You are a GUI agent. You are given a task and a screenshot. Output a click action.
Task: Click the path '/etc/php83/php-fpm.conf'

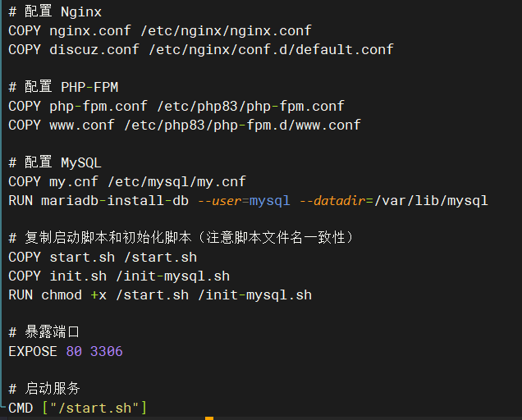250,106
